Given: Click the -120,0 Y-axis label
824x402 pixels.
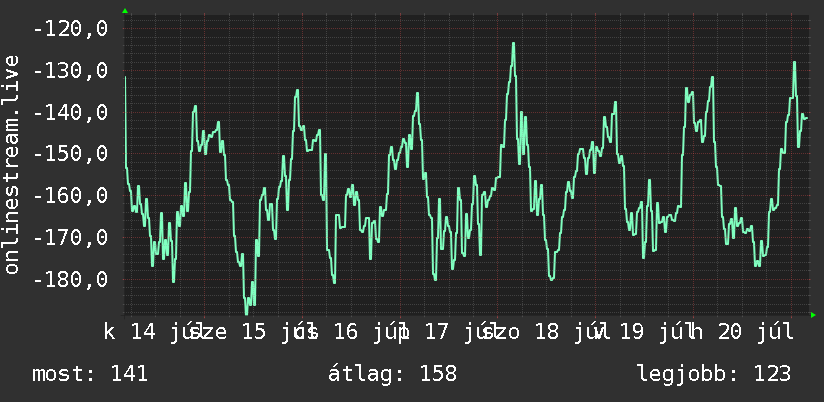Looking at the screenshot, I should 70,29.
